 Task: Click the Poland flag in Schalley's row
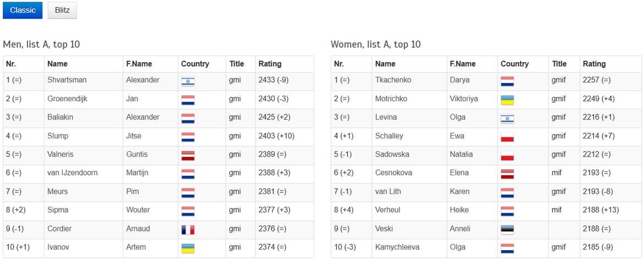click(507, 137)
